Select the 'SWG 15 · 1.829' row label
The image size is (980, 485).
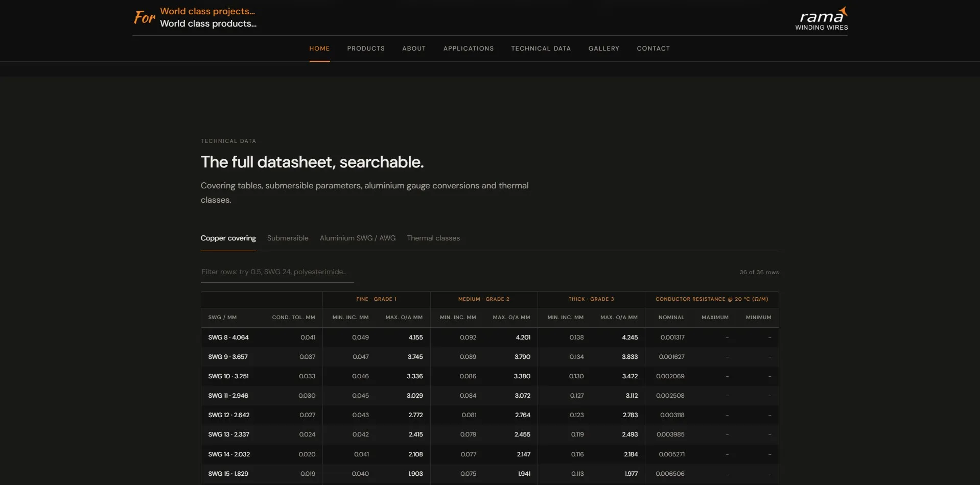coord(228,474)
